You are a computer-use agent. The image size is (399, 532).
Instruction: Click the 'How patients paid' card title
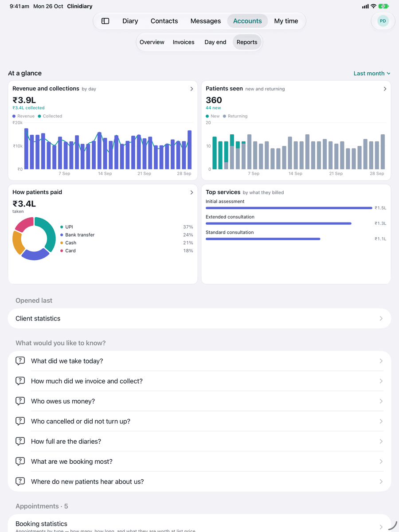[x=37, y=192]
